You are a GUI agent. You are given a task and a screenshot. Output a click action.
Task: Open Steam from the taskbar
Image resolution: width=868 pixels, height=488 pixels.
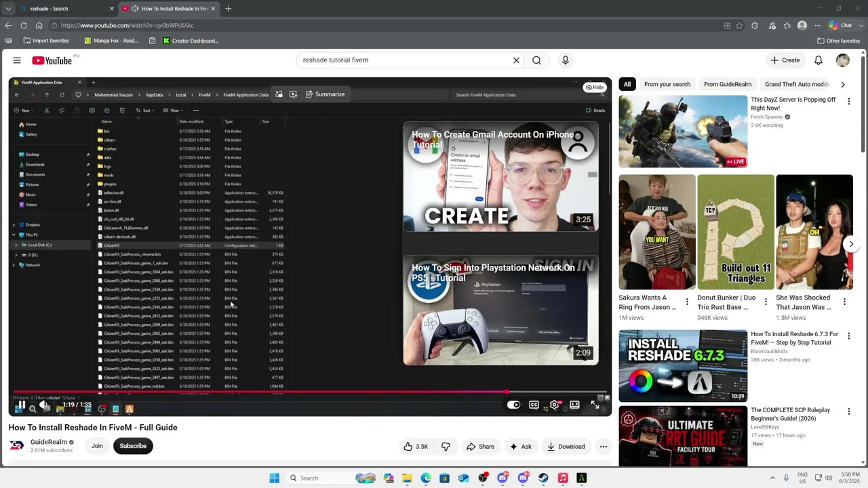click(x=543, y=478)
